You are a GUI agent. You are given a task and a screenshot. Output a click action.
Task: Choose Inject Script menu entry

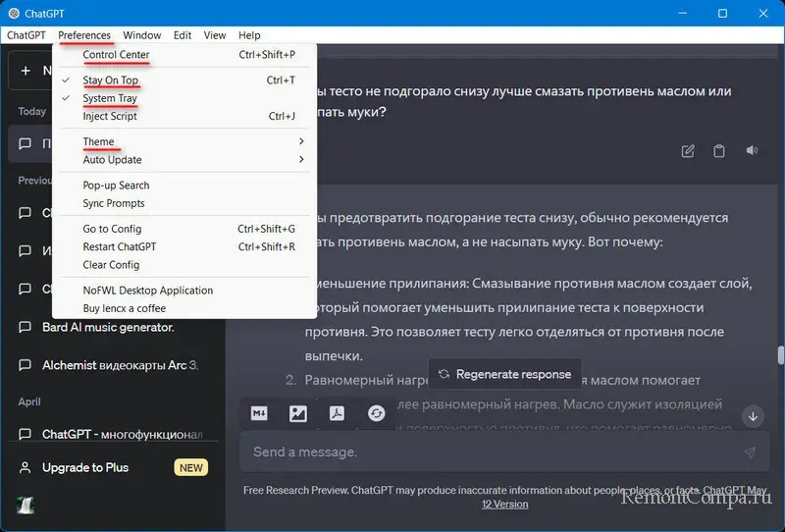[110, 116]
